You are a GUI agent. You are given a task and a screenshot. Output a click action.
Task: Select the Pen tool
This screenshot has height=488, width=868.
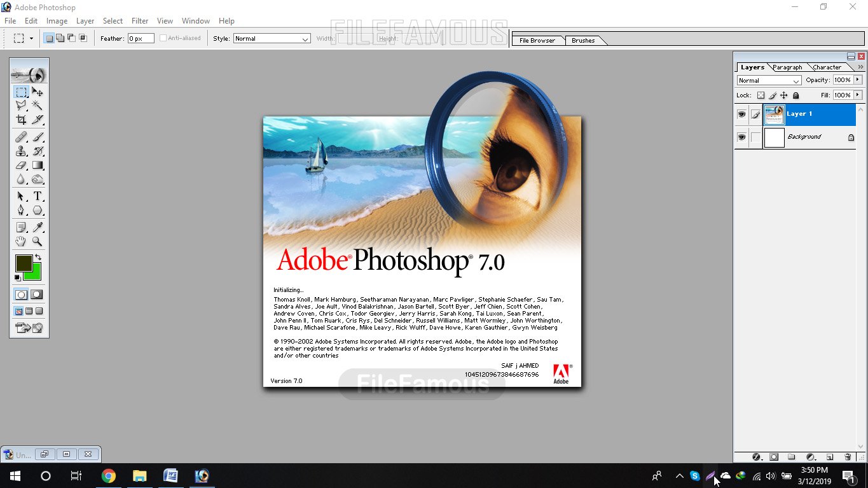pyautogui.click(x=21, y=210)
